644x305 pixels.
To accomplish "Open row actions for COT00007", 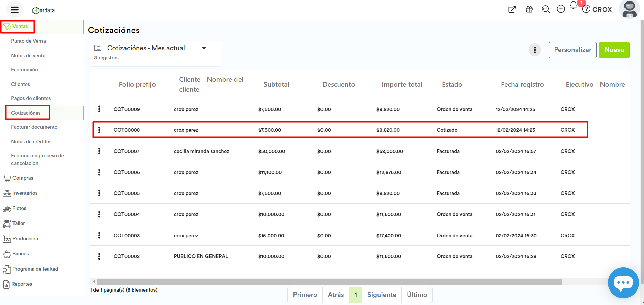I will point(99,151).
